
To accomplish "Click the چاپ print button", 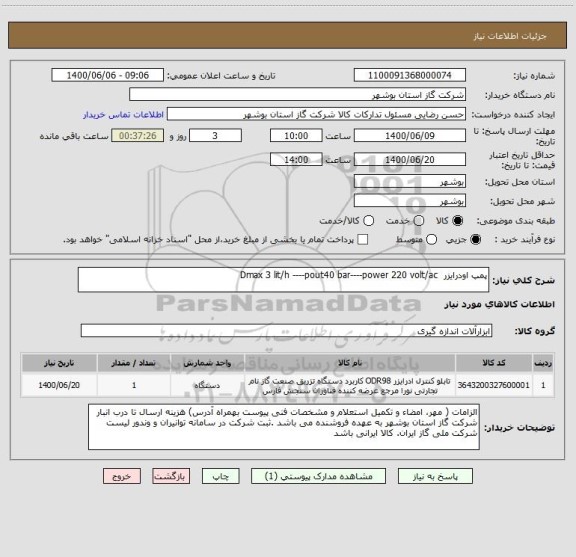I will 220,476.
